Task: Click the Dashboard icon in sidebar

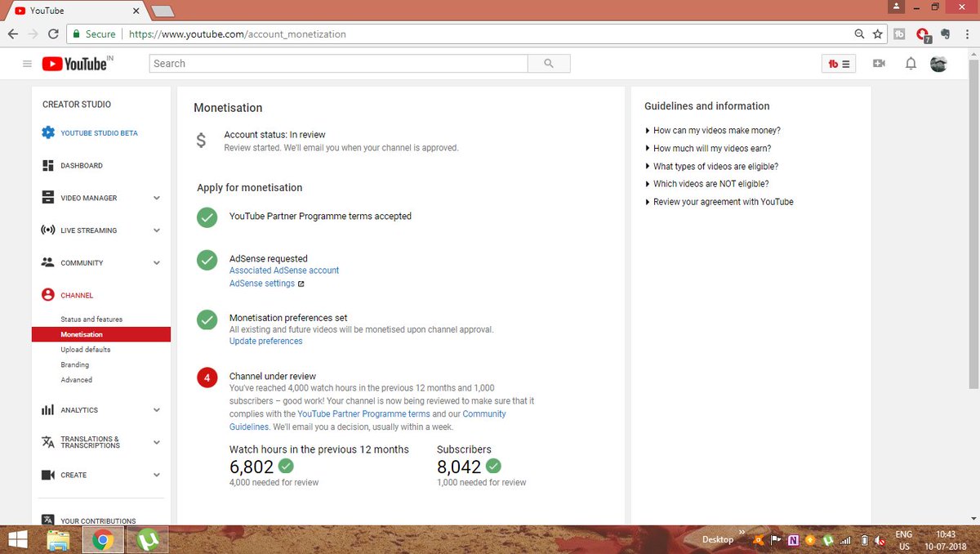Action: tap(48, 165)
